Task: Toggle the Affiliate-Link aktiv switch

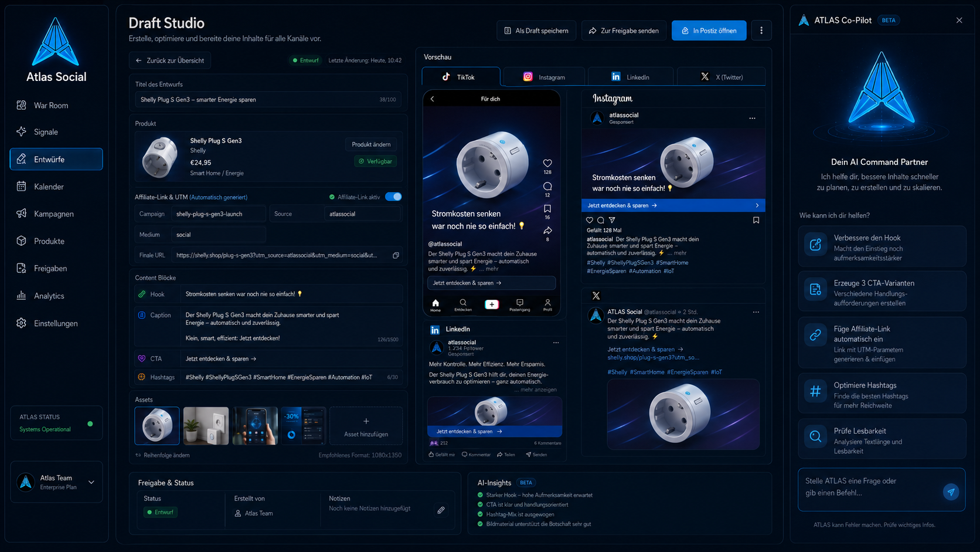Action: pos(393,197)
